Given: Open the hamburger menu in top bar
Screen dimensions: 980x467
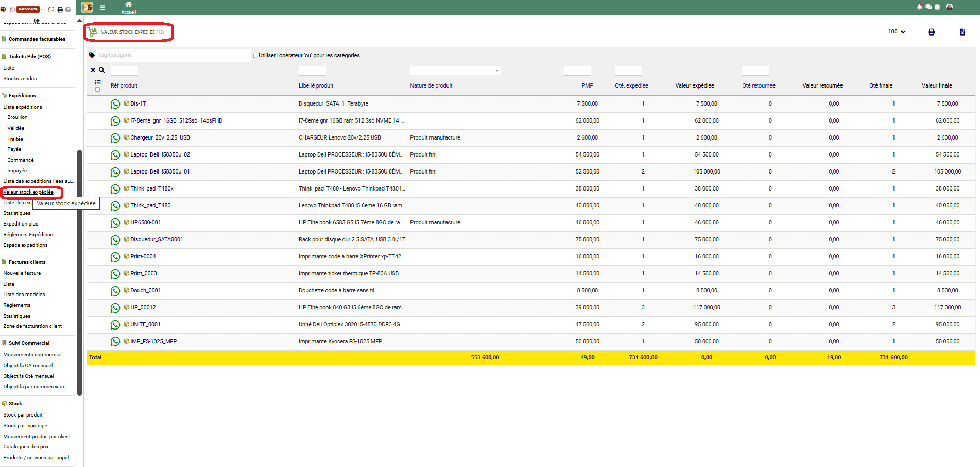Looking at the screenshot, I should tap(102, 8).
